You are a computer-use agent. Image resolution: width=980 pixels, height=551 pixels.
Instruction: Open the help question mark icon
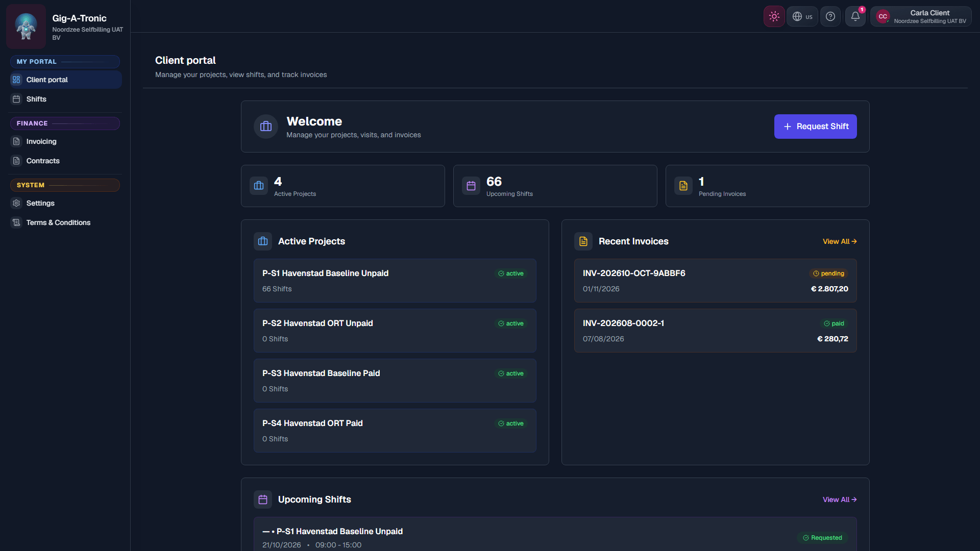click(830, 16)
